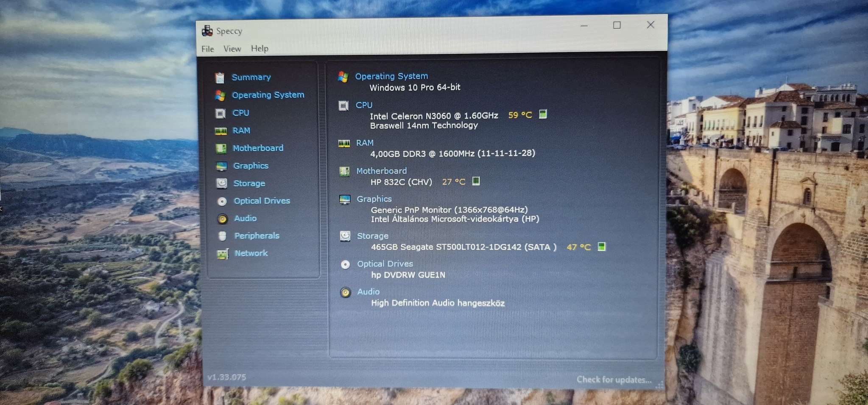Click the High Definition Audio hangeszköz text

438,303
